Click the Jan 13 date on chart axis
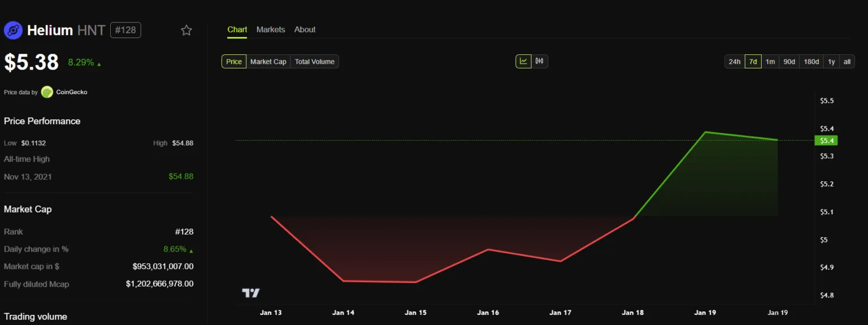Image resolution: width=868 pixels, height=325 pixels. (271, 313)
